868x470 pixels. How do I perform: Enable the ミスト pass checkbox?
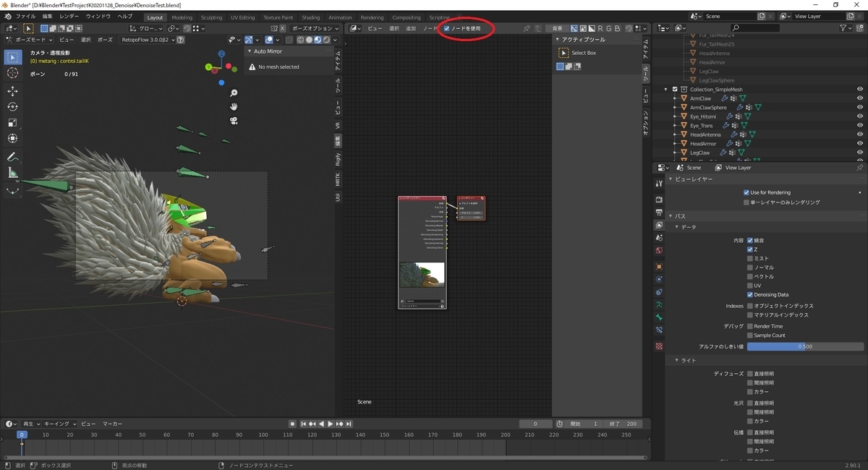[750, 258]
